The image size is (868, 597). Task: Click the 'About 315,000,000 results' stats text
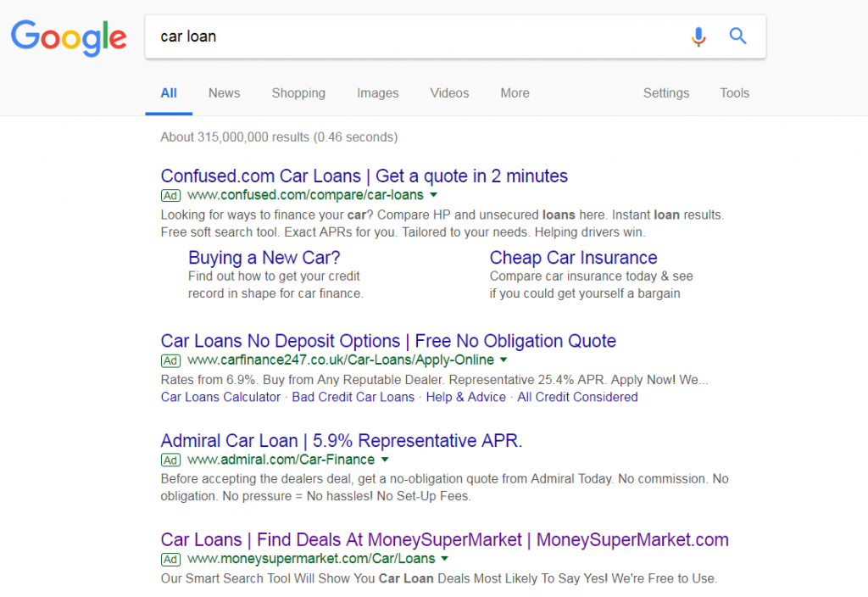point(279,137)
